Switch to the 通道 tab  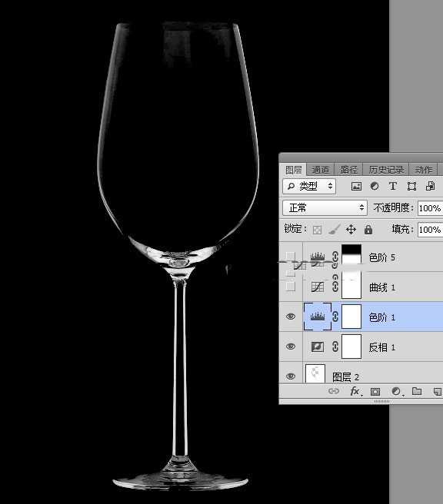tap(321, 170)
